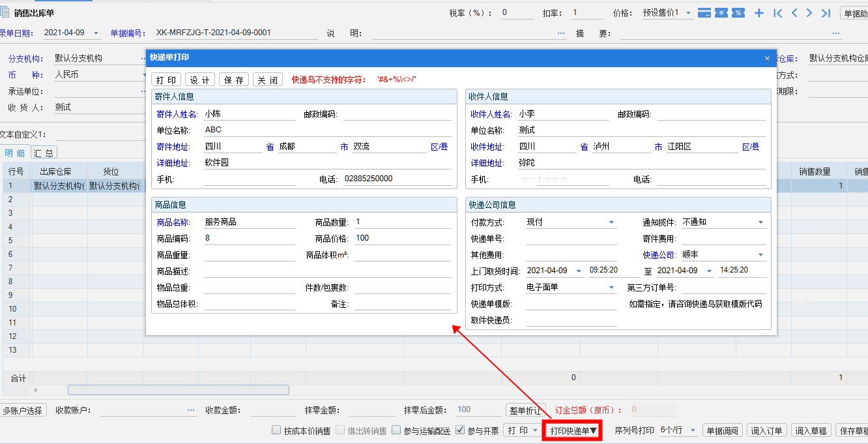Click the 第三方订单号 input field
This screenshot has width=868, height=444.
click(x=723, y=288)
